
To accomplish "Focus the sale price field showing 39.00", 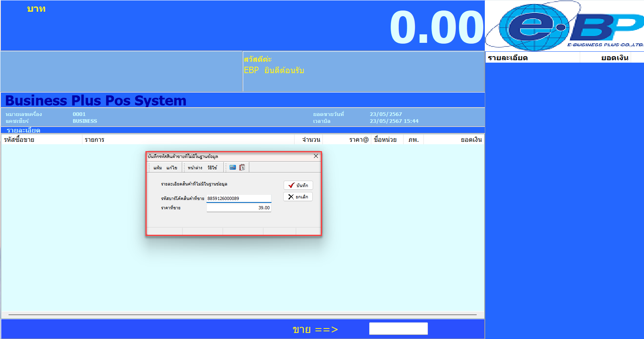I will point(239,208).
